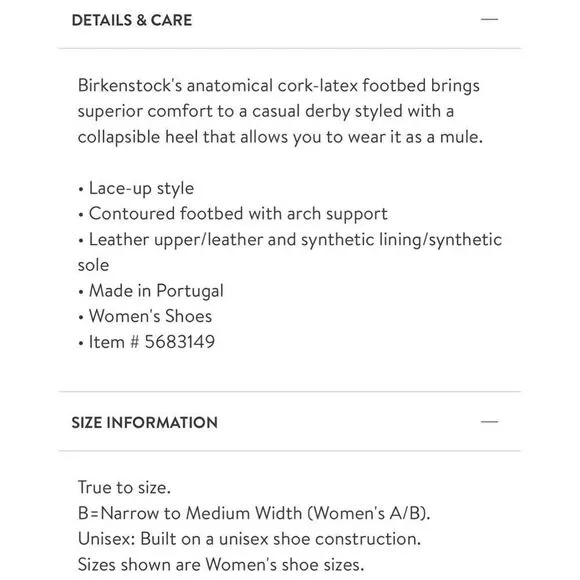Click the word Item before the item number
The height and width of the screenshot is (580, 580).
click(x=107, y=342)
